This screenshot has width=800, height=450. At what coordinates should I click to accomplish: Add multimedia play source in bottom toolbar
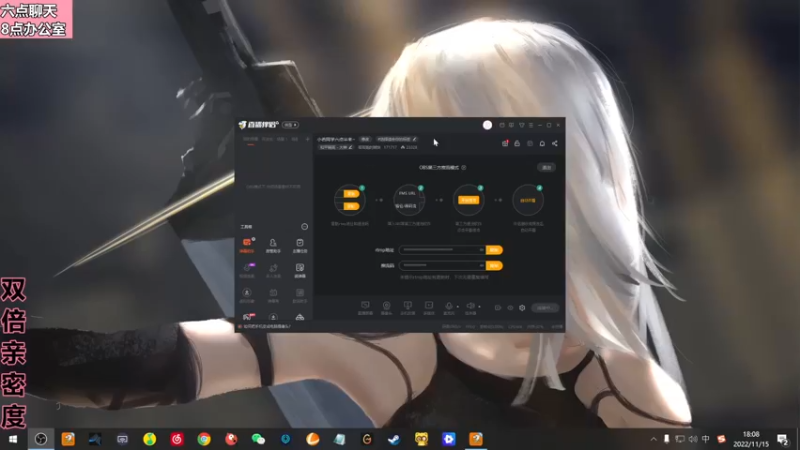coord(429,307)
